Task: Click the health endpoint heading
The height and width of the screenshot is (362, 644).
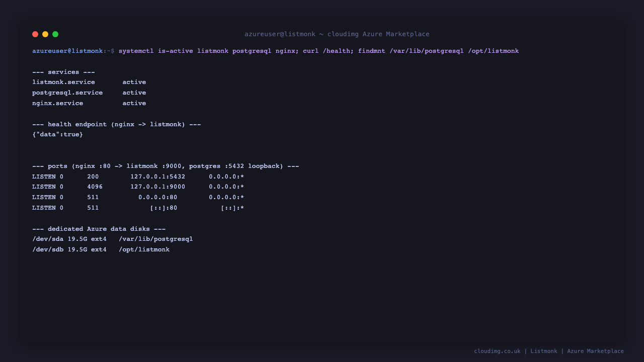Action: point(117,125)
